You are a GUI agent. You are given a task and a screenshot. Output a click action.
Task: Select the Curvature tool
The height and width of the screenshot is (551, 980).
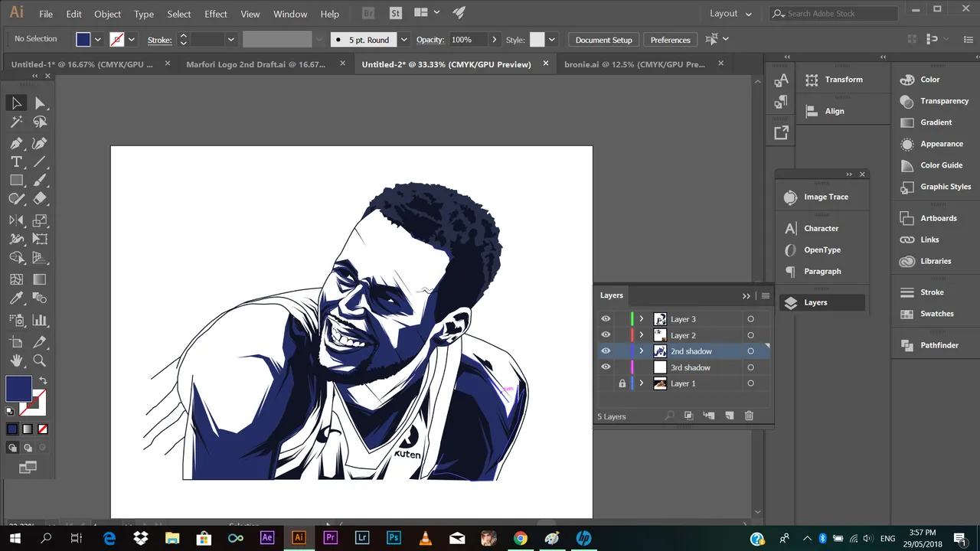coord(41,143)
